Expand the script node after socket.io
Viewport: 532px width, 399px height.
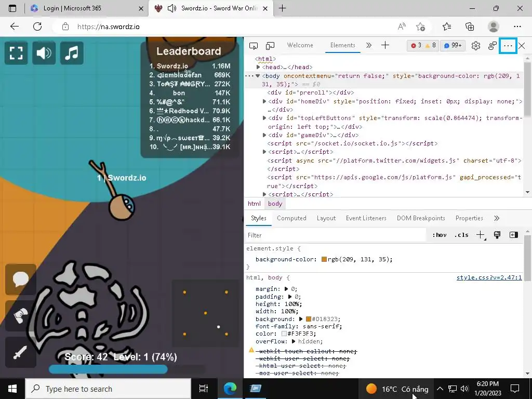pos(264,152)
